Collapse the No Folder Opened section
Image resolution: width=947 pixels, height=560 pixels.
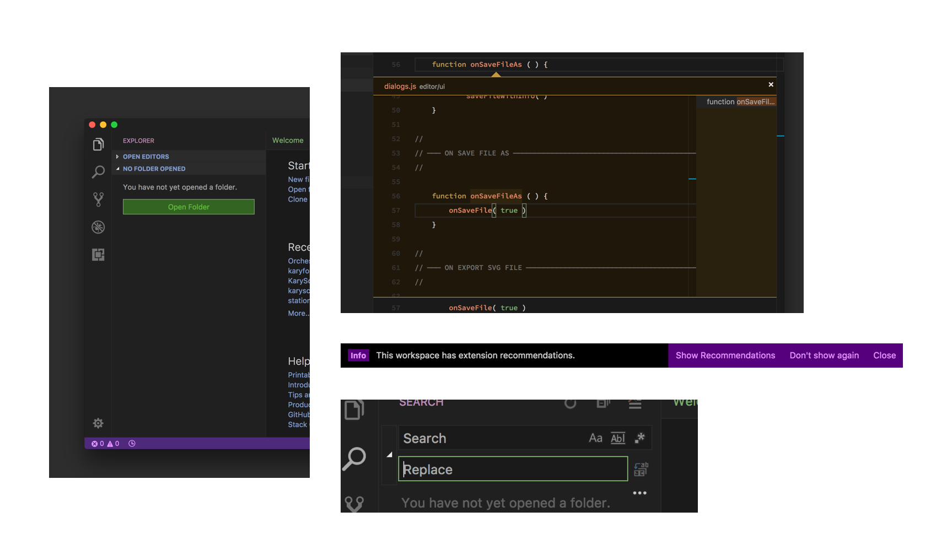[154, 169]
